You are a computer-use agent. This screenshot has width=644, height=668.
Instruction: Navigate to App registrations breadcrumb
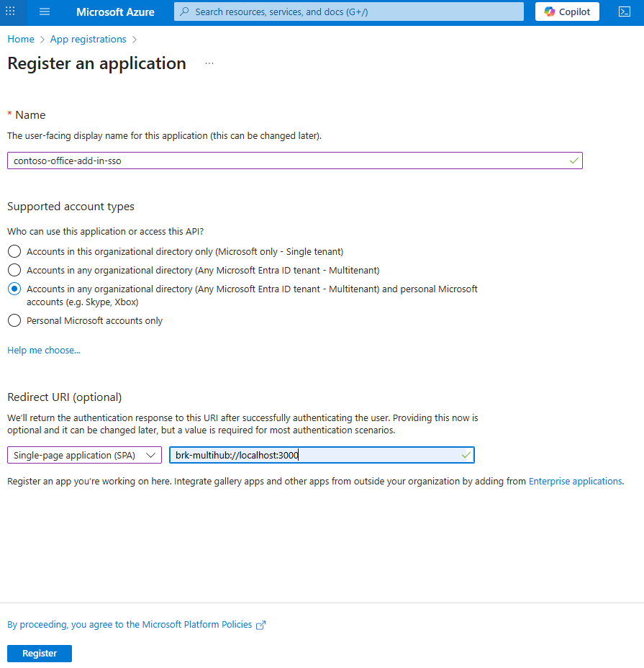[88, 39]
